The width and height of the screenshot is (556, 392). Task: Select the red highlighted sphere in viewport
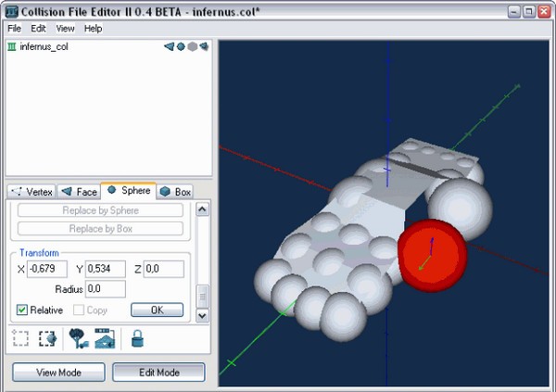tap(432, 256)
